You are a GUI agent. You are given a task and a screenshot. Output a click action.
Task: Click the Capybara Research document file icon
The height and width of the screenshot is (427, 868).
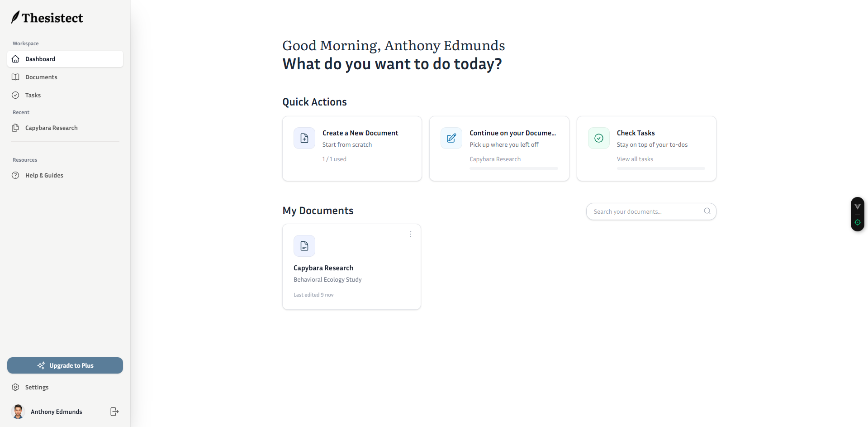pyautogui.click(x=304, y=246)
